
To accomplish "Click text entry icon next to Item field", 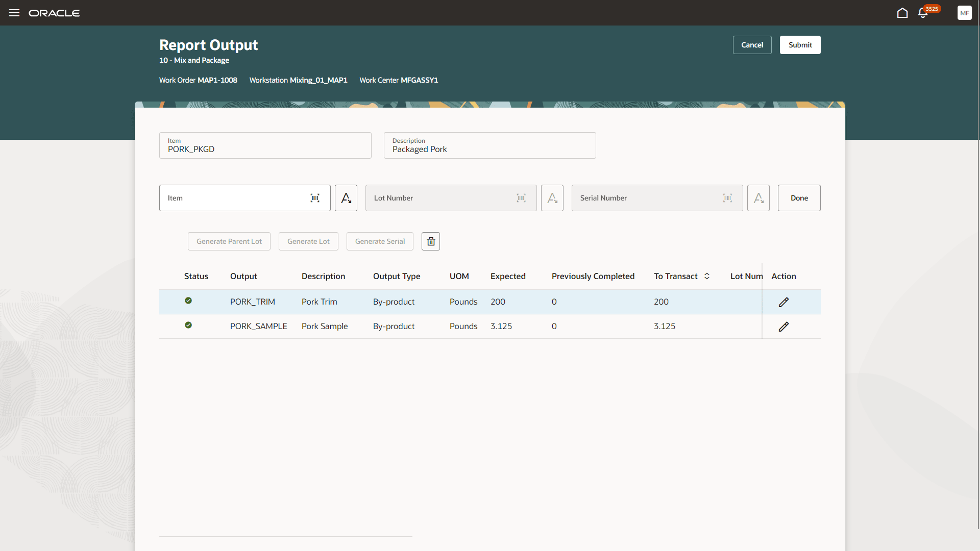I will [346, 198].
